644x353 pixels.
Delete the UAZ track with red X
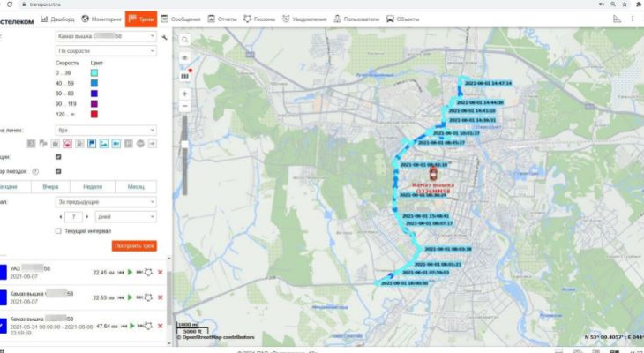pos(160,273)
